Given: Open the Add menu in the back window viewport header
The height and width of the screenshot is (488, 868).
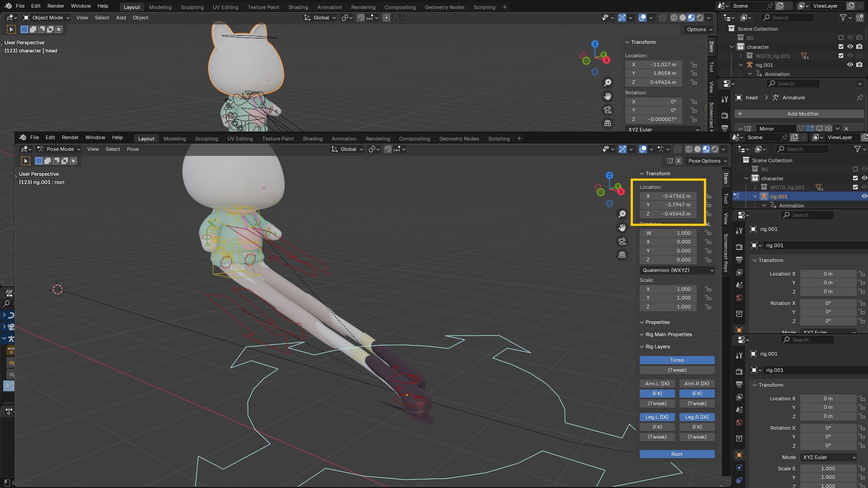Looking at the screenshot, I should click(121, 18).
